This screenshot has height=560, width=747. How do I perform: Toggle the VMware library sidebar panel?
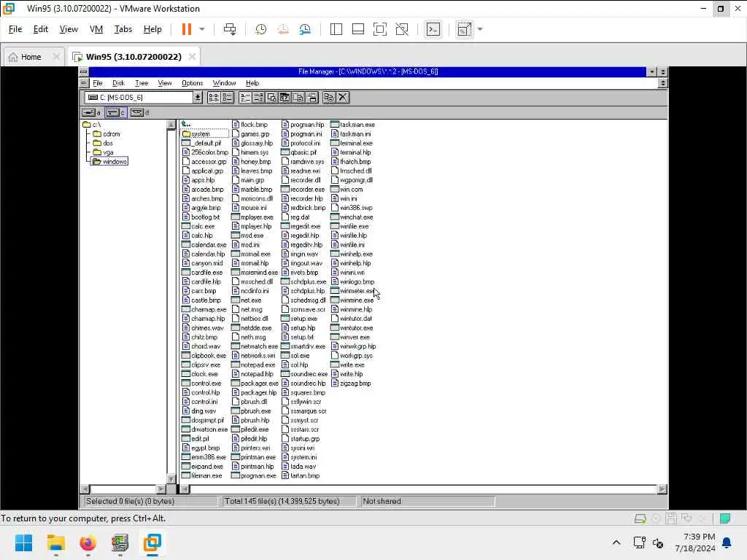336,29
